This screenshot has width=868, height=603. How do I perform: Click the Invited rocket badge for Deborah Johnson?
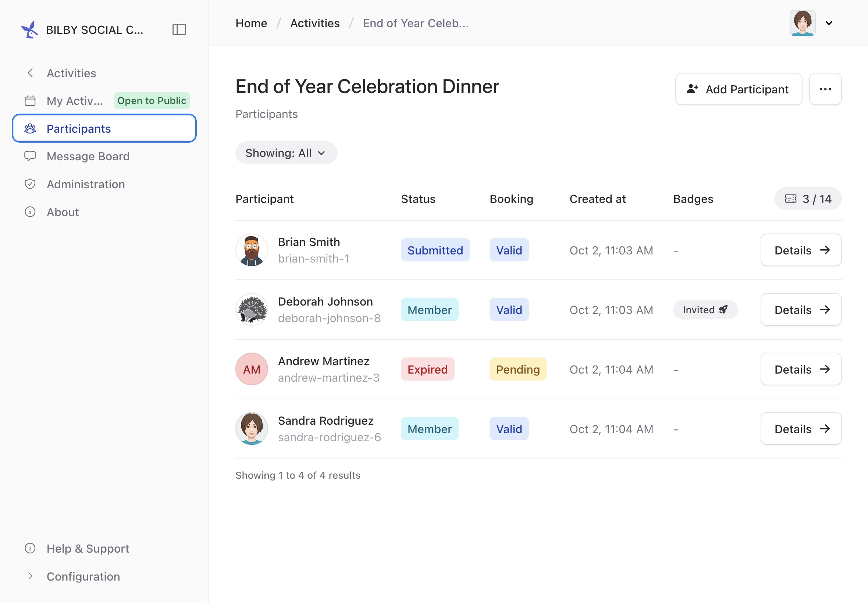705,310
